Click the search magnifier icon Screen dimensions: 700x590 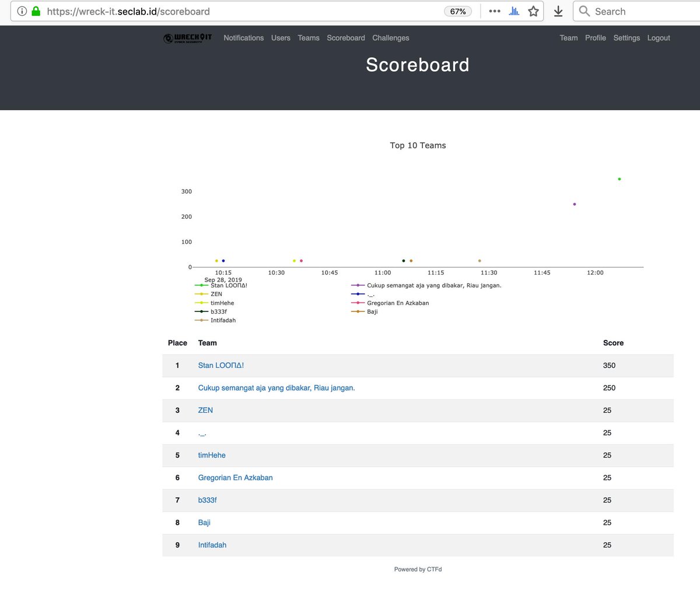tap(584, 11)
